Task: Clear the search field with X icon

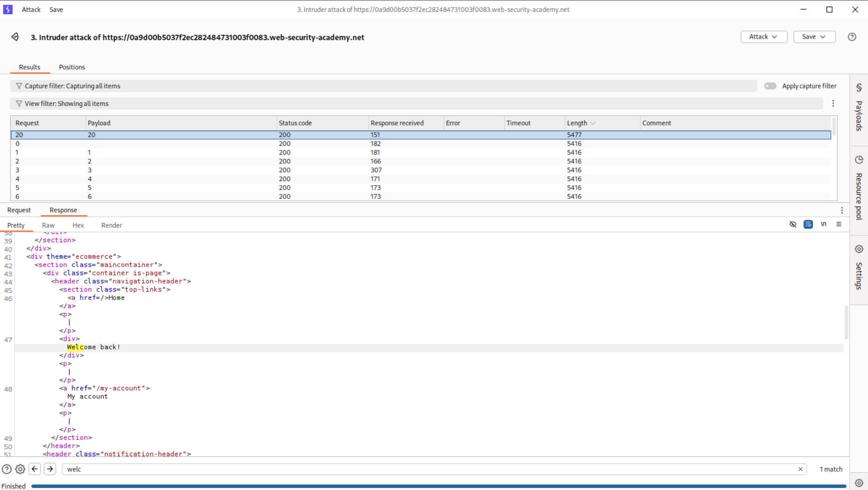Action: coord(800,469)
